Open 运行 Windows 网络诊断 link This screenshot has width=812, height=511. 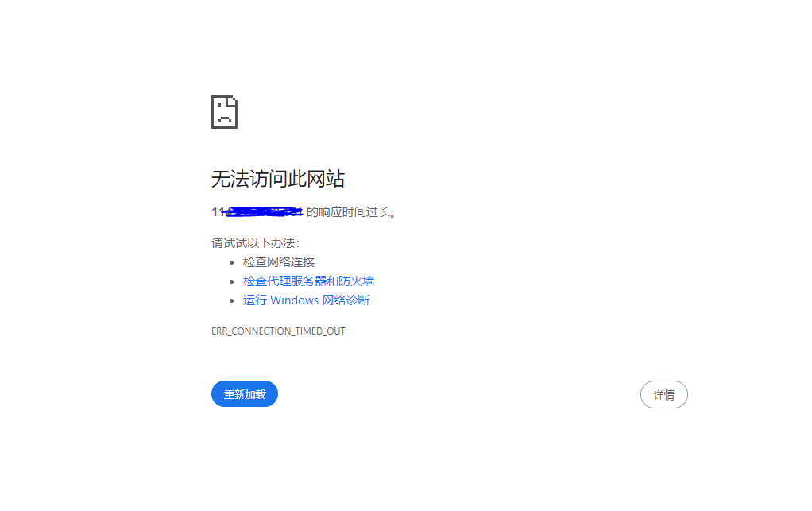(306, 300)
